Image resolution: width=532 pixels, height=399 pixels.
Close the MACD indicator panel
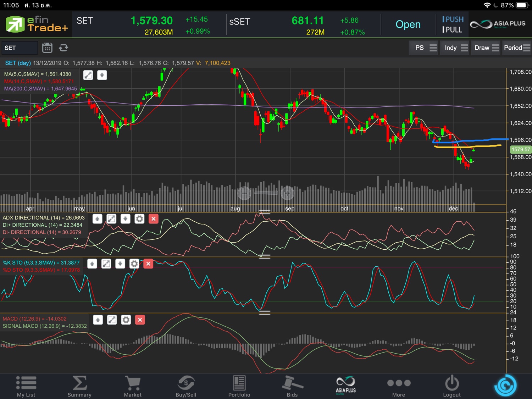pyautogui.click(x=140, y=320)
